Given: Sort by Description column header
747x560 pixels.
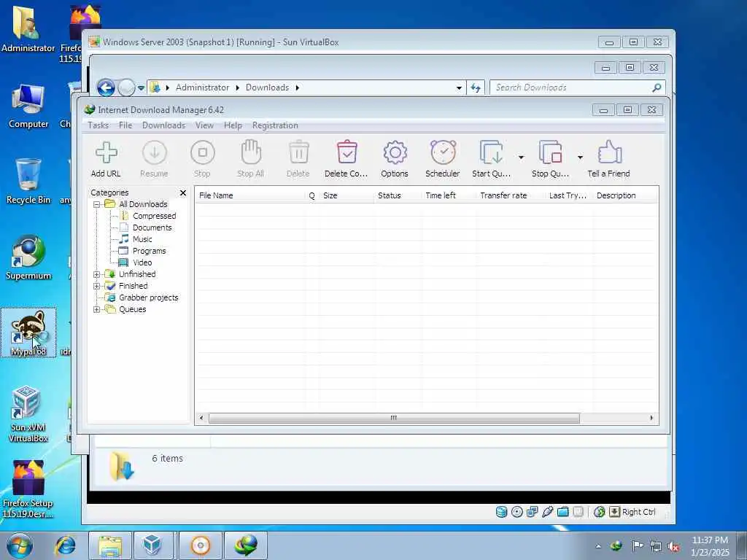Looking at the screenshot, I should 625,195.
